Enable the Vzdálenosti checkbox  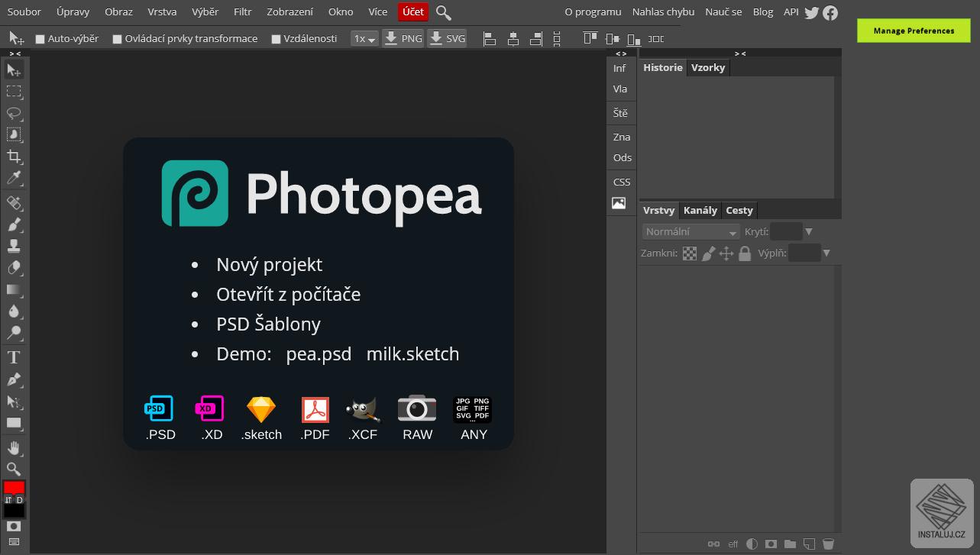[277, 39]
